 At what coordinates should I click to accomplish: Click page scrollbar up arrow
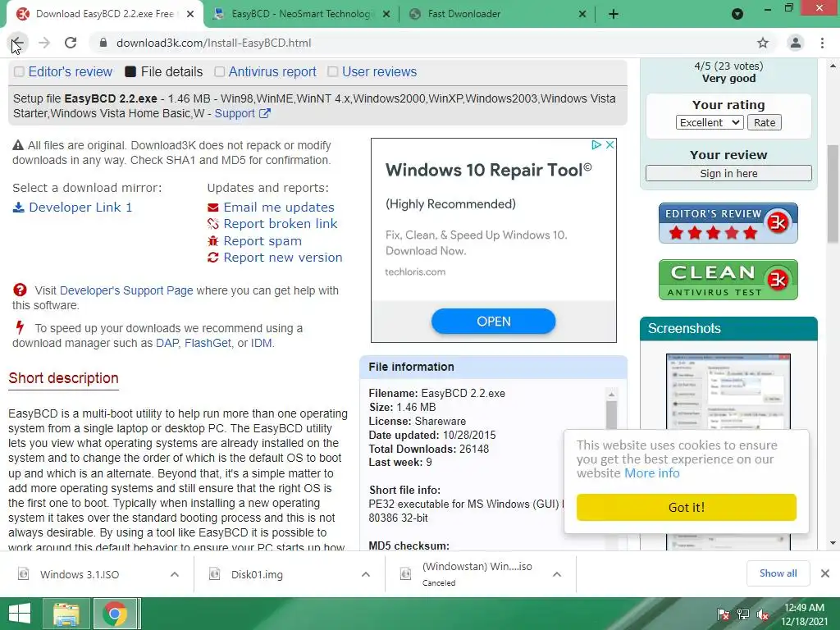[833, 66]
